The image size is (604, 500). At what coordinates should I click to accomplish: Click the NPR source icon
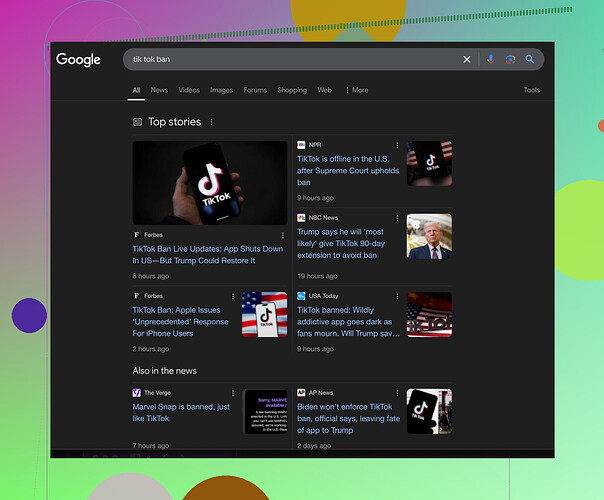[x=301, y=145]
